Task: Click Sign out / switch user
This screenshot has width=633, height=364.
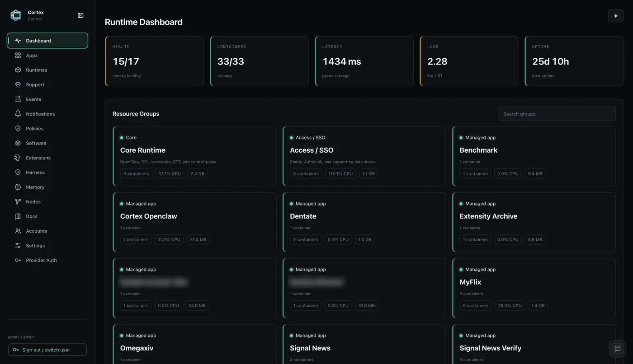Action: pyautogui.click(x=47, y=350)
